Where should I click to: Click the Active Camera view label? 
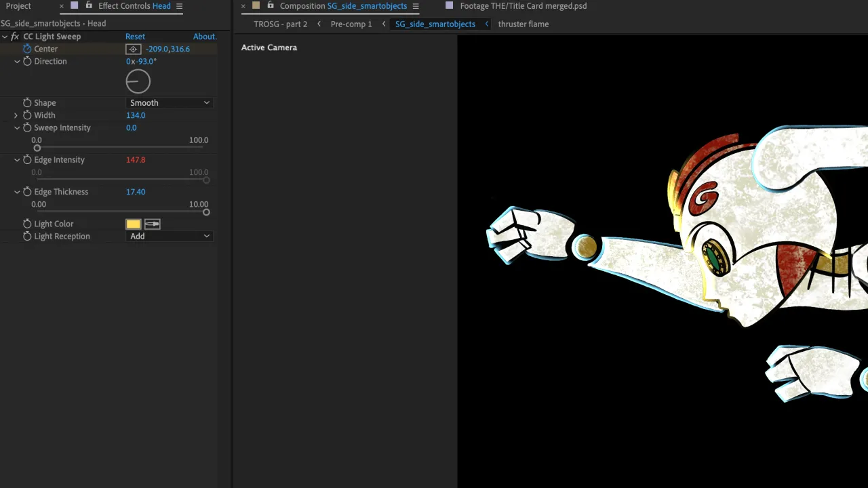click(269, 47)
